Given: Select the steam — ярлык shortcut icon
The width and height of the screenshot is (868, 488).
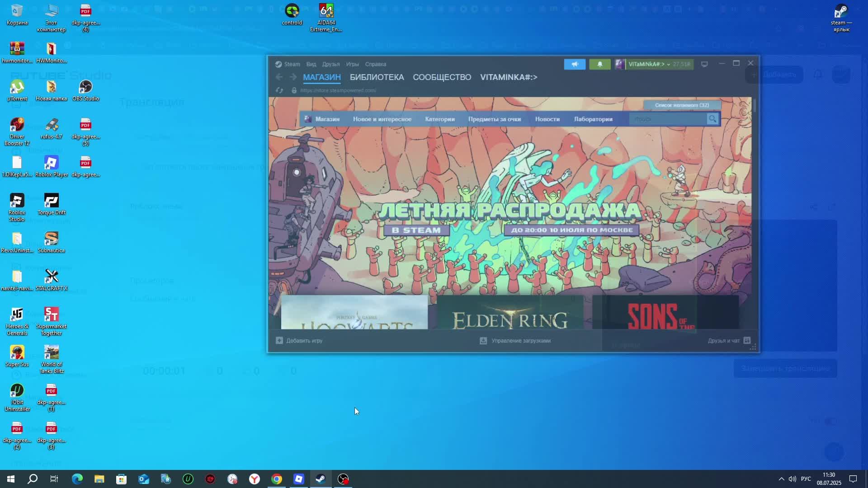Looking at the screenshot, I should tap(841, 18).
